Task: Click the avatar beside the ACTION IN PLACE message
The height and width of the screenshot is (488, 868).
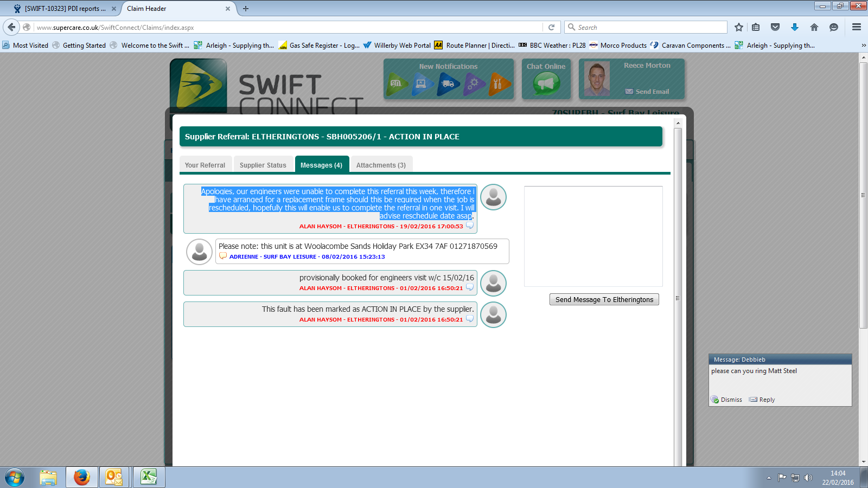Action: pos(494,314)
